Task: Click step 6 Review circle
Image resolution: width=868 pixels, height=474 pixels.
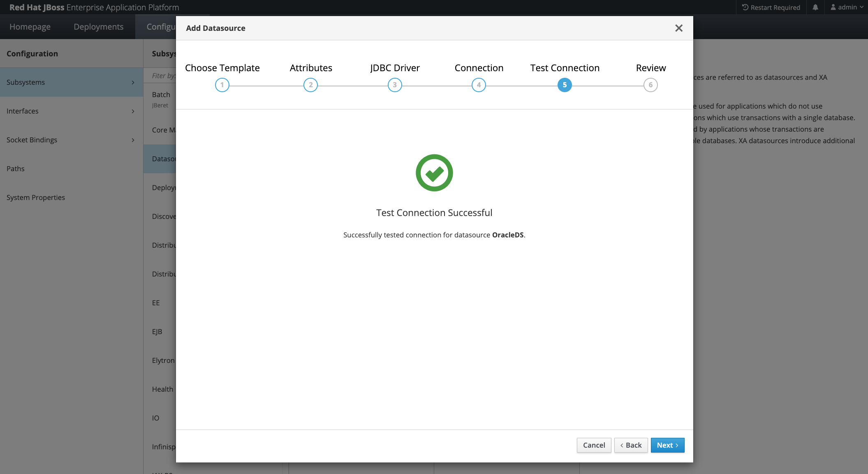Action: tap(650, 85)
